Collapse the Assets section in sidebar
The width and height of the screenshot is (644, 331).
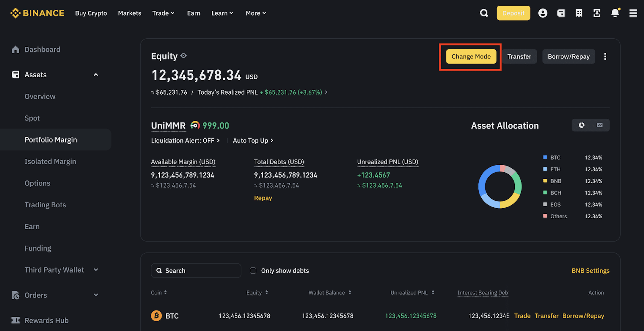pos(96,75)
